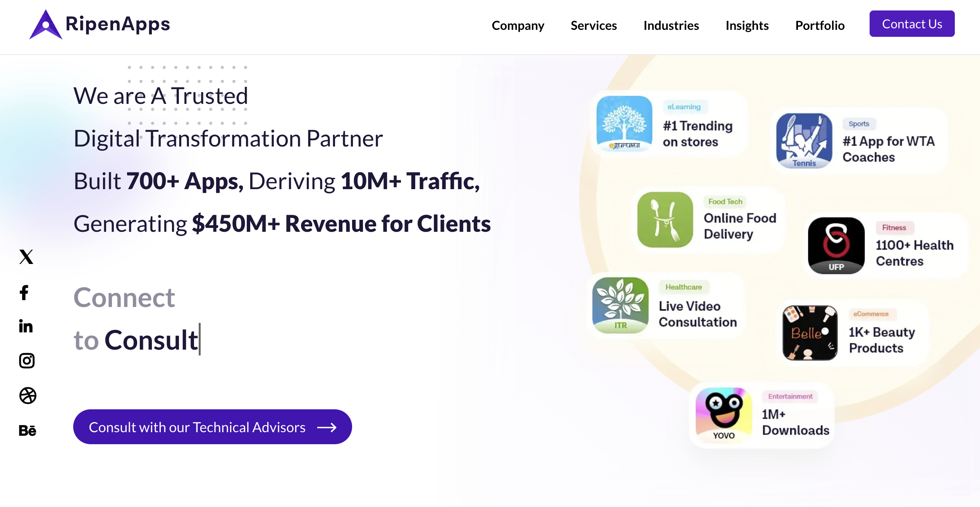Viewport: 980px width, 507px height.
Task: Select the Healthcare category tag
Action: click(x=684, y=287)
